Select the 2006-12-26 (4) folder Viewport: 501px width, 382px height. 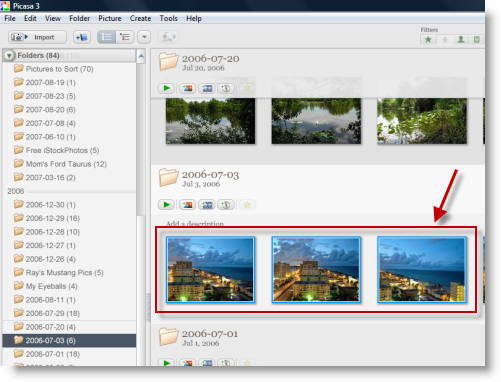[x=69, y=259]
